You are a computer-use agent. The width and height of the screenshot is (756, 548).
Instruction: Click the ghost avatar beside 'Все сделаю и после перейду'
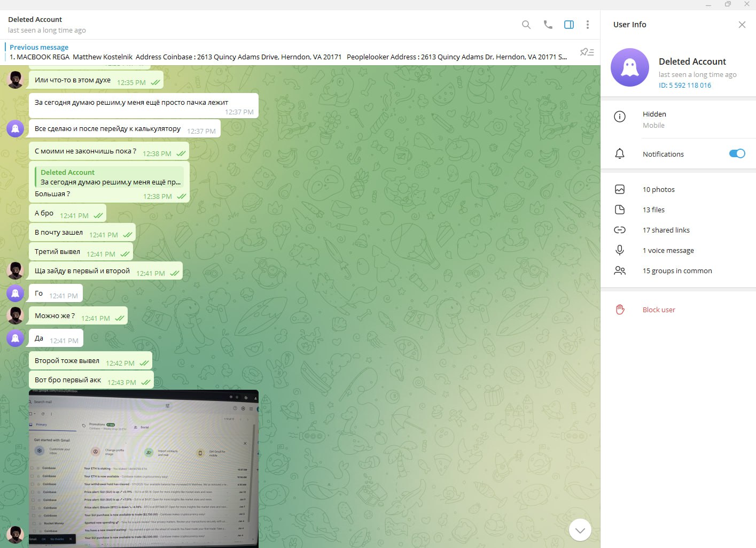15,128
